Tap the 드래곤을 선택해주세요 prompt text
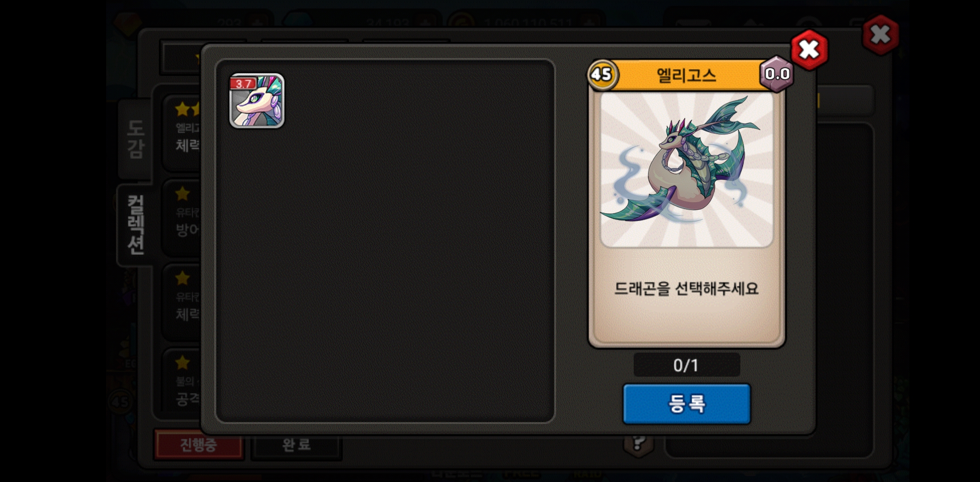This screenshot has width=980, height=482. click(x=686, y=289)
